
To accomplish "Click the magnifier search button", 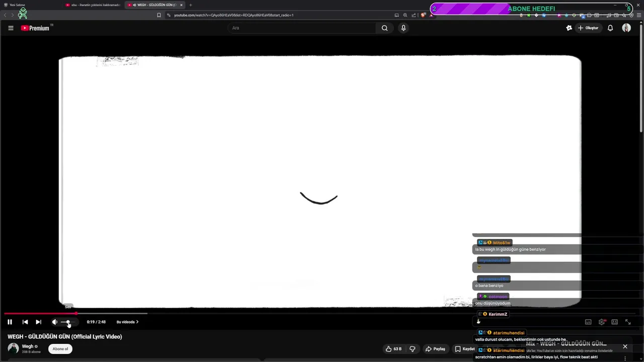I will tap(385, 28).
